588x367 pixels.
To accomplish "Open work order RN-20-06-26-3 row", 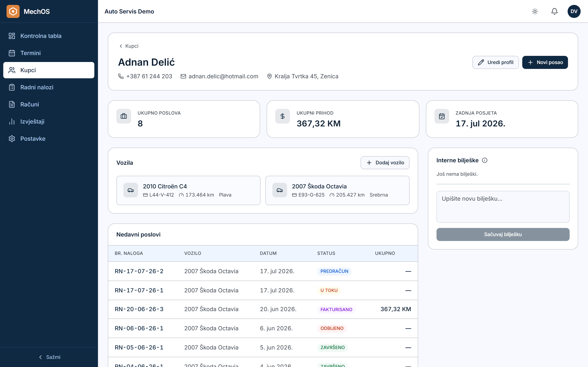I will click(263, 309).
